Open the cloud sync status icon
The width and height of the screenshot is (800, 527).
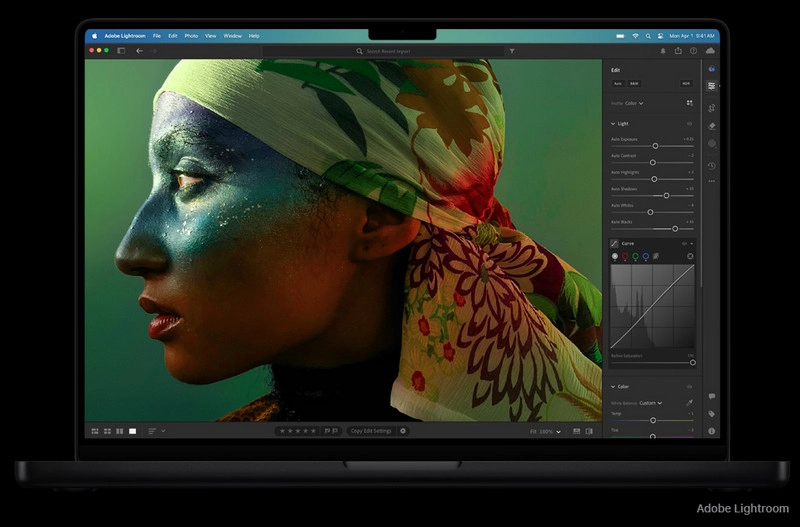pyautogui.click(x=710, y=50)
